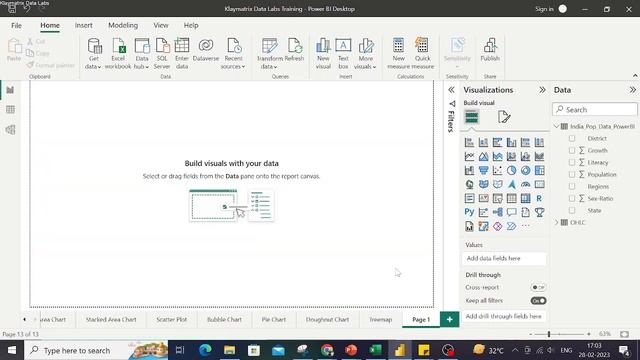Switch to Model view in left sidebar
640x360 pixels.
coord(10,129)
